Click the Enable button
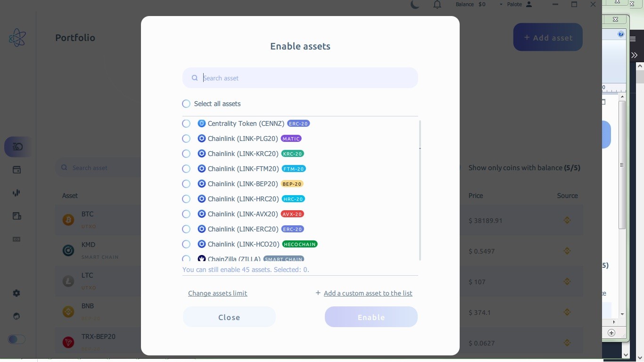644x362 pixels. coord(371,317)
